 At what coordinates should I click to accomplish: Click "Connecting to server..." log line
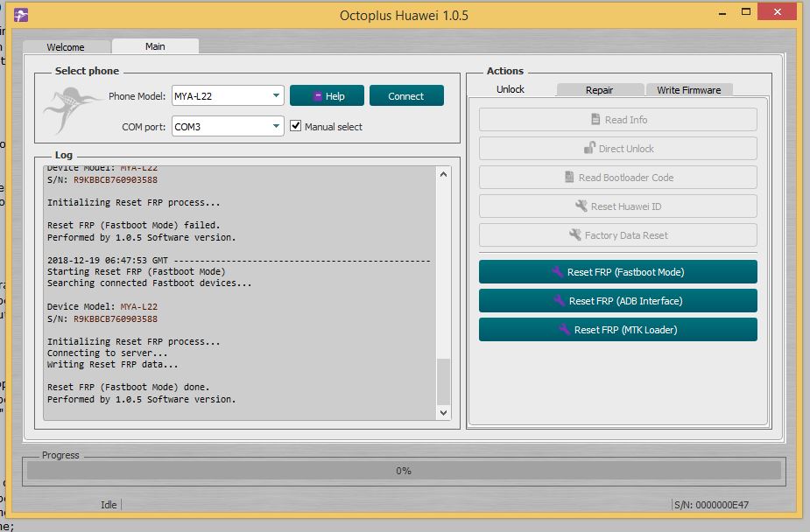(x=108, y=353)
